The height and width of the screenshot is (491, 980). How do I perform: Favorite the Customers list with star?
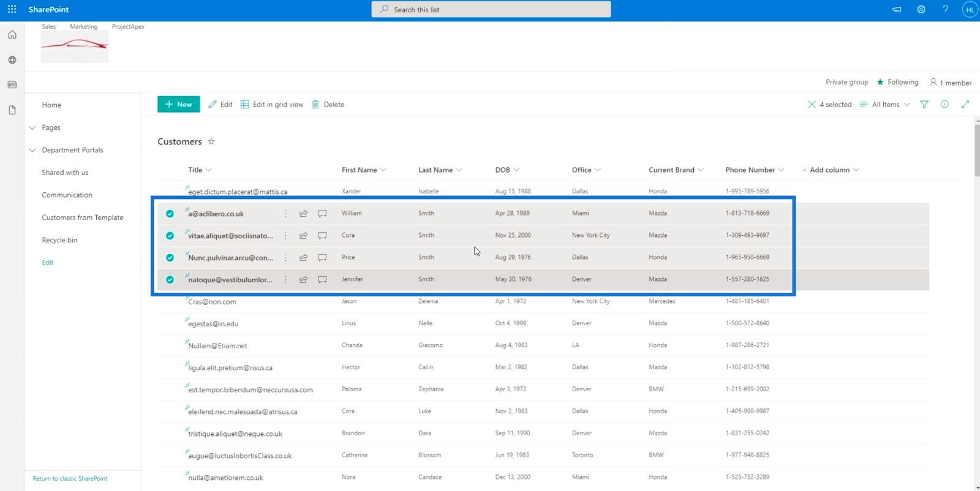coord(211,141)
